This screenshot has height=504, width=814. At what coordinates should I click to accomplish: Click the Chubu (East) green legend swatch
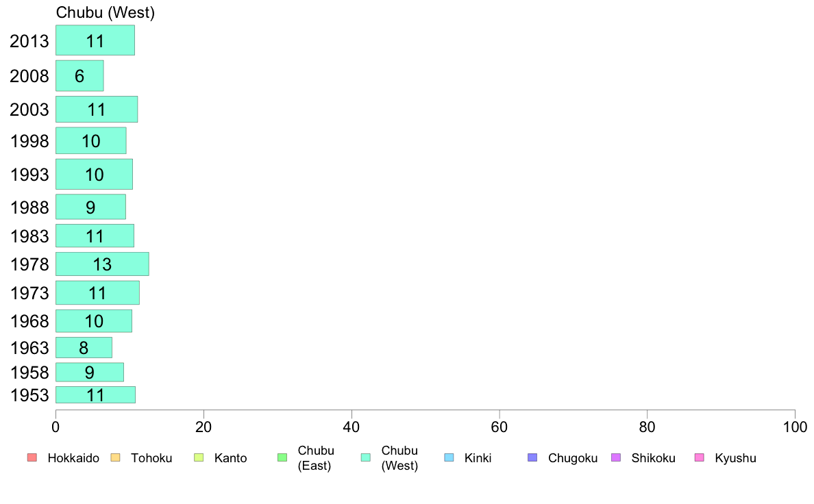pyautogui.click(x=282, y=457)
